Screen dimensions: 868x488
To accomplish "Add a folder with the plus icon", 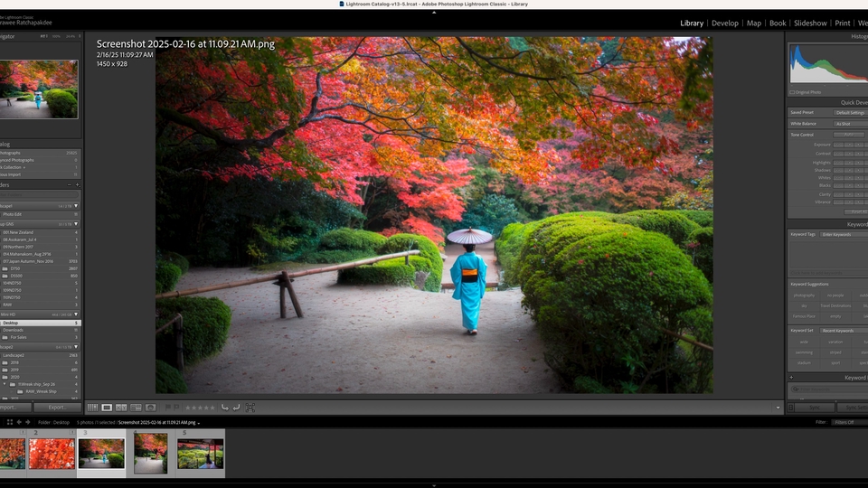I will (x=78, y=184).
